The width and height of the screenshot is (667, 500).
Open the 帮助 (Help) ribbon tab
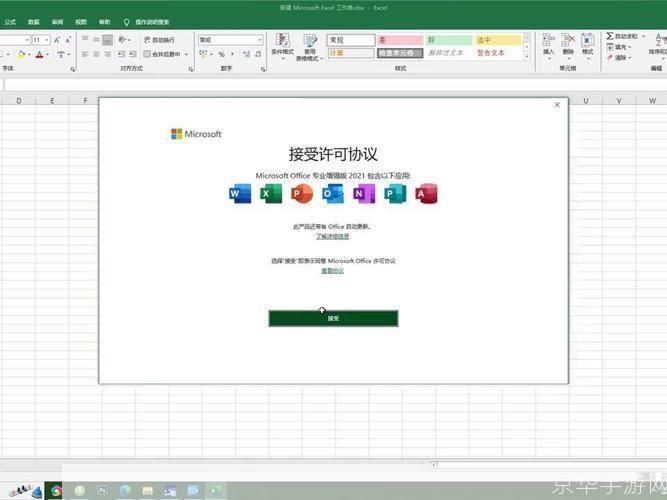(104, 22)
